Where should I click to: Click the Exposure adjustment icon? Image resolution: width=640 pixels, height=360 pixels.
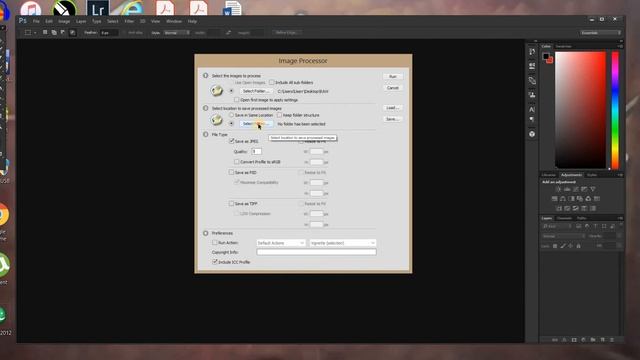(584, 189)
